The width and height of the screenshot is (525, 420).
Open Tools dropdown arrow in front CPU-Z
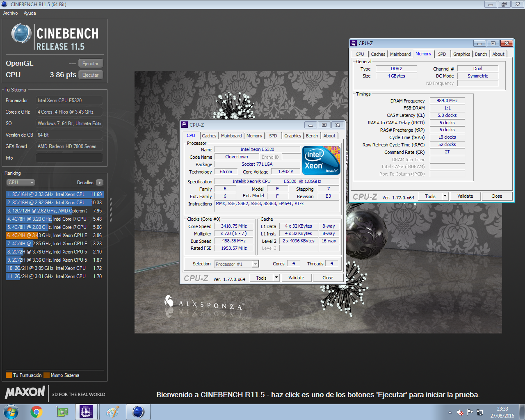click(x=276, y=278)
